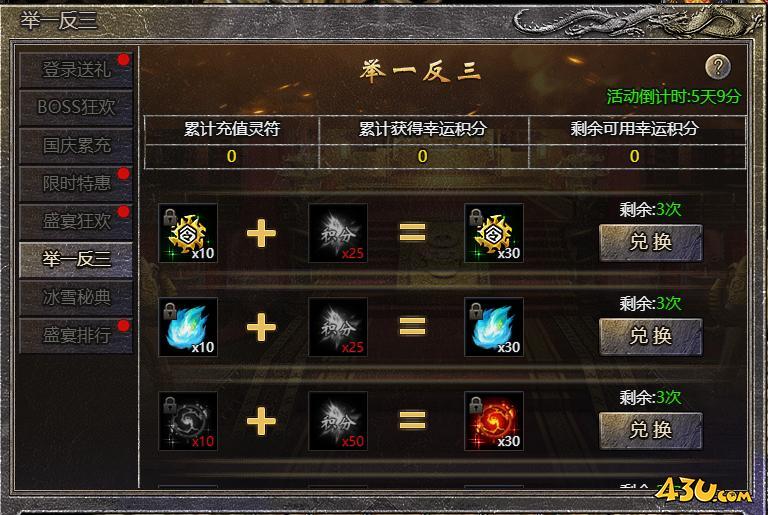Switch to the 限时特惠 tab
This screenshot has height=515, width=768.
point(76,183)
